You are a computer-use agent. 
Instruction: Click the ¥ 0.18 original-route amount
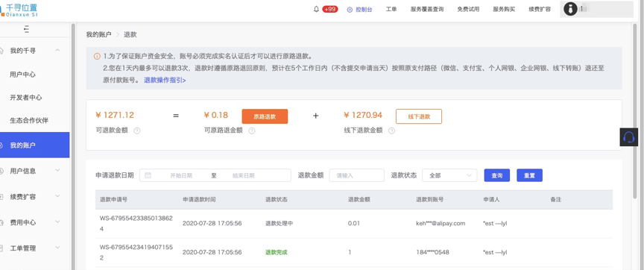pyautogui.click(x=215, y=115)
